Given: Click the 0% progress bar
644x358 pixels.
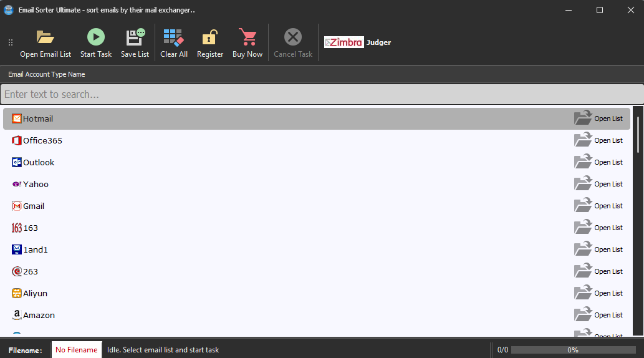Looking at the screenshot, I should pyautogui.click(x=573, y=350).
